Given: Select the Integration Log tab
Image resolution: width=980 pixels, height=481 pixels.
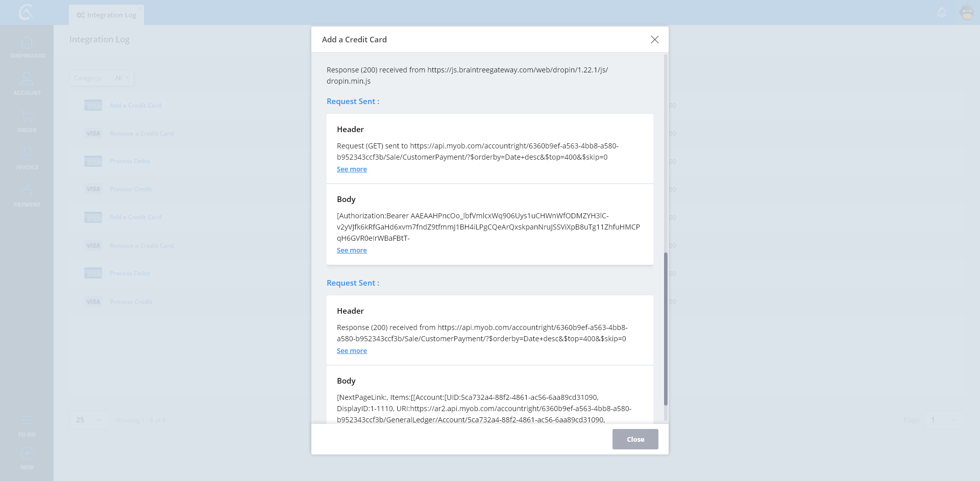Looking at the screenshot, I should [x=107, y=15].
